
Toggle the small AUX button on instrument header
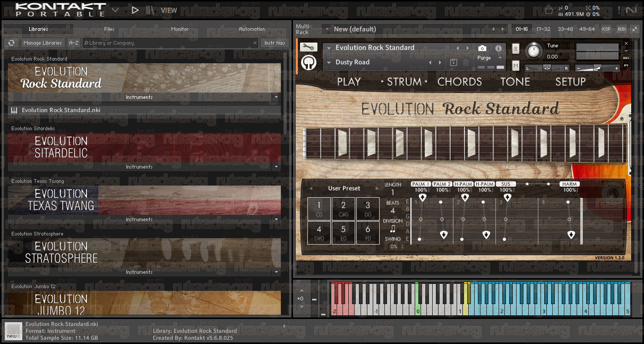click(x=626, y=57)
